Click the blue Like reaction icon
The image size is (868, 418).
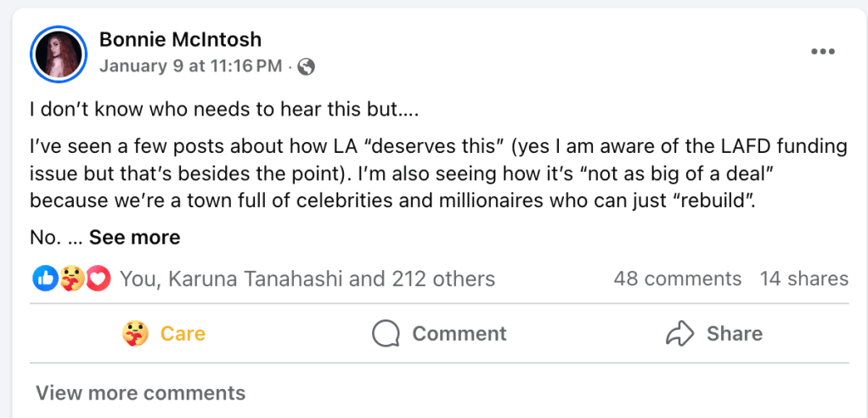click(x=44, y=278)
